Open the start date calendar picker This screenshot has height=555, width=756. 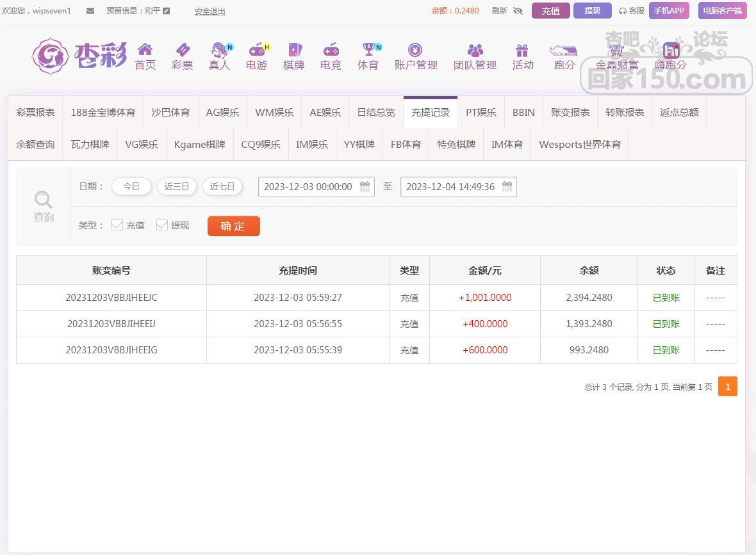(x=365, y=187)
